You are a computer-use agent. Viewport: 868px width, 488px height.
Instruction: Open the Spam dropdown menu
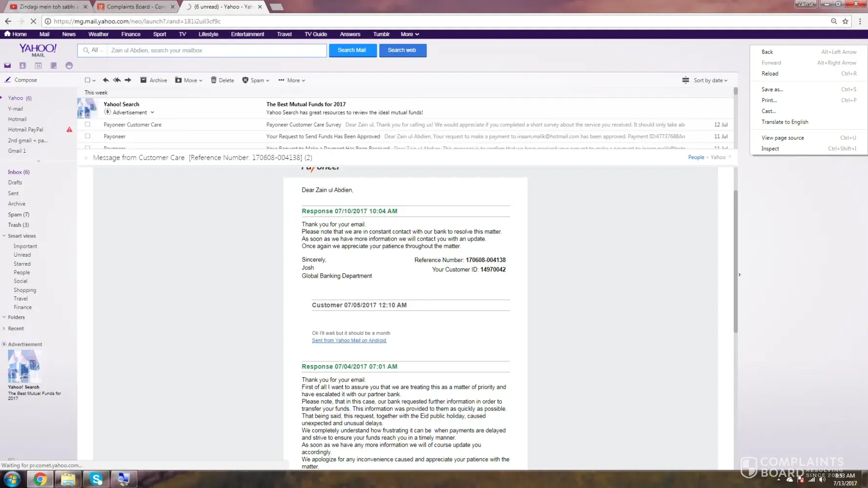pyautogui.click(x=256, y=80)
